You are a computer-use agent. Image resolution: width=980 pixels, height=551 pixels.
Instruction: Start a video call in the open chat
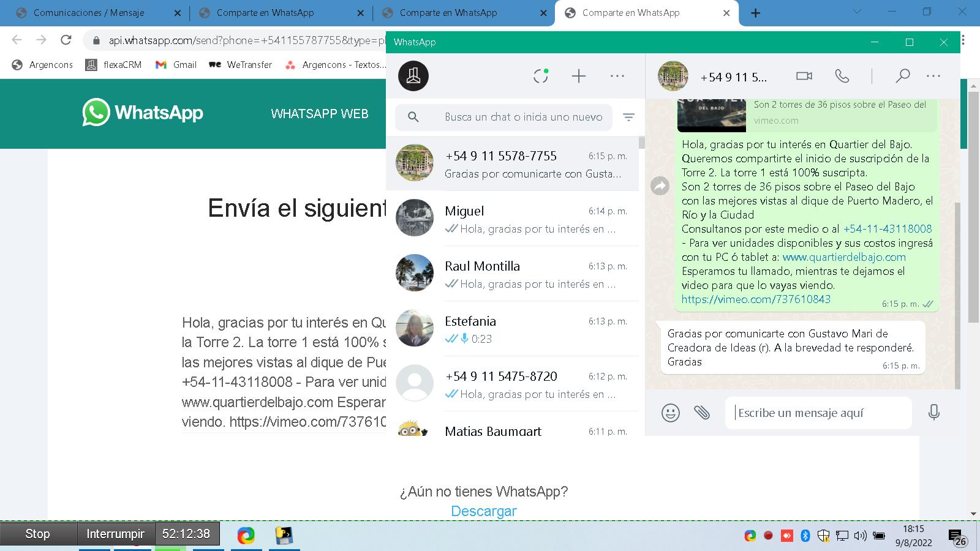(804, 76)
